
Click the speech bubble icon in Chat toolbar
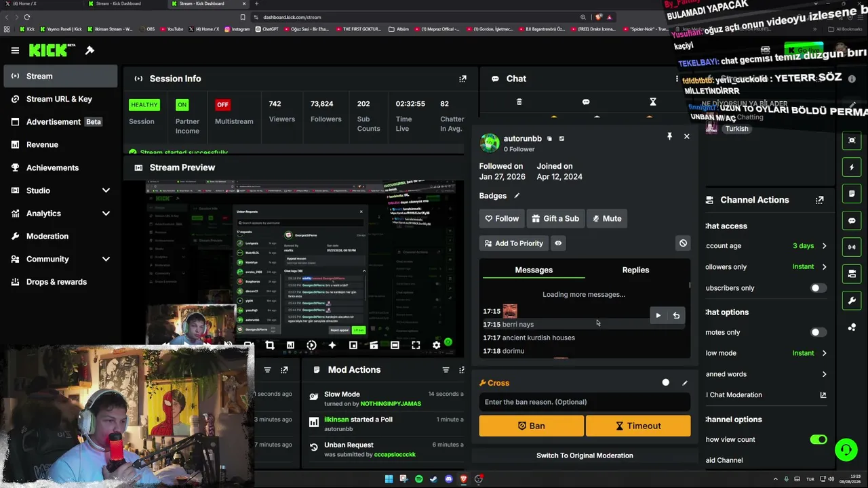pos(586,102)
